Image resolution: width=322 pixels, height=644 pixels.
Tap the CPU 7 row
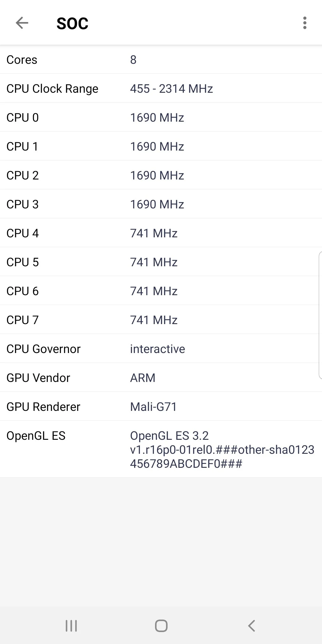click(161, 320)
